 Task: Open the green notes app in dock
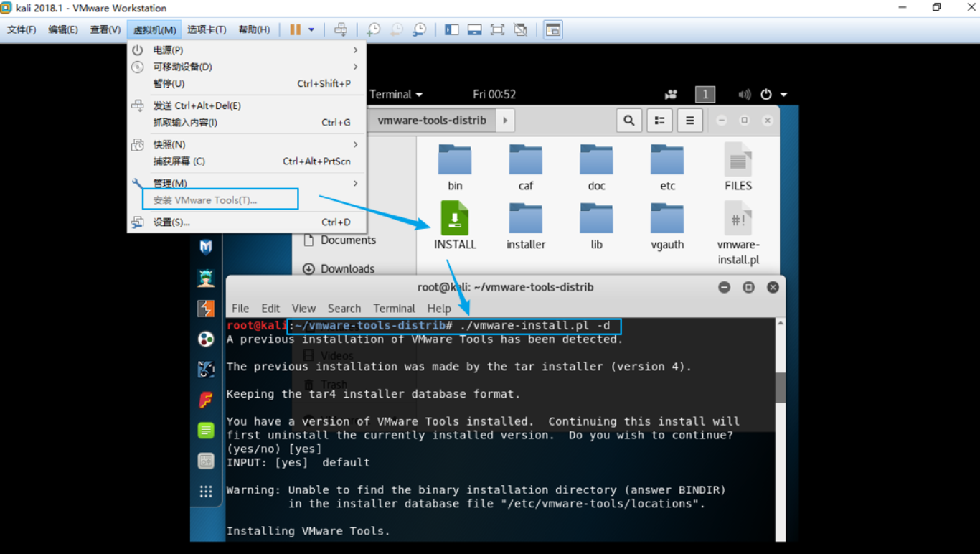(x=206, y=431)
